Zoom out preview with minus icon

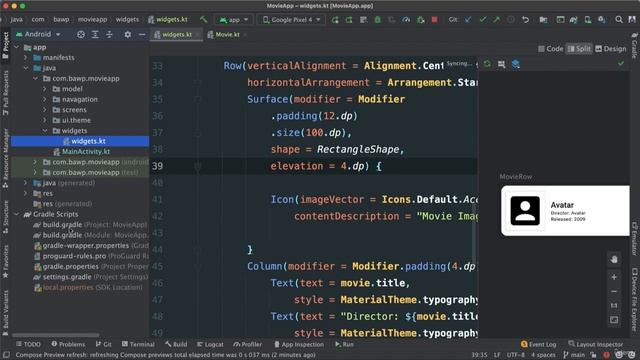614,291
